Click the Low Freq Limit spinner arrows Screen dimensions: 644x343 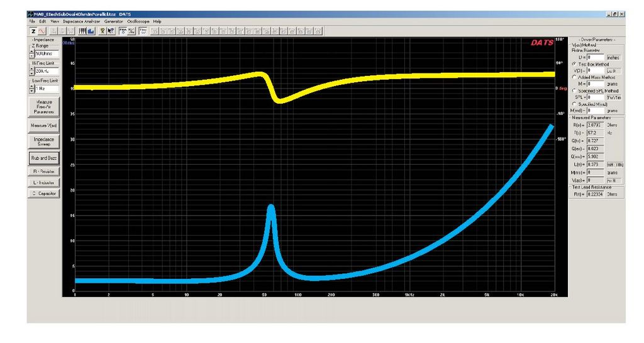pyautogui.click(x=31, y=89)
